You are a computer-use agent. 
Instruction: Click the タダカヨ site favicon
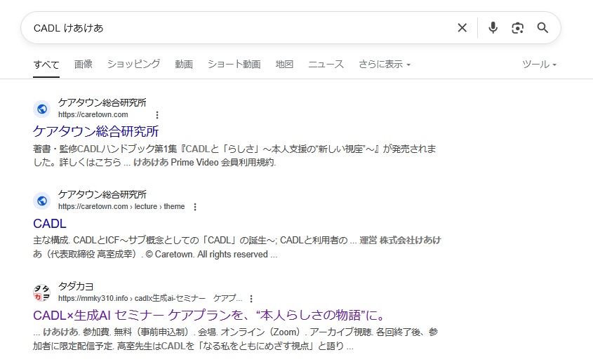coord(42,292)
